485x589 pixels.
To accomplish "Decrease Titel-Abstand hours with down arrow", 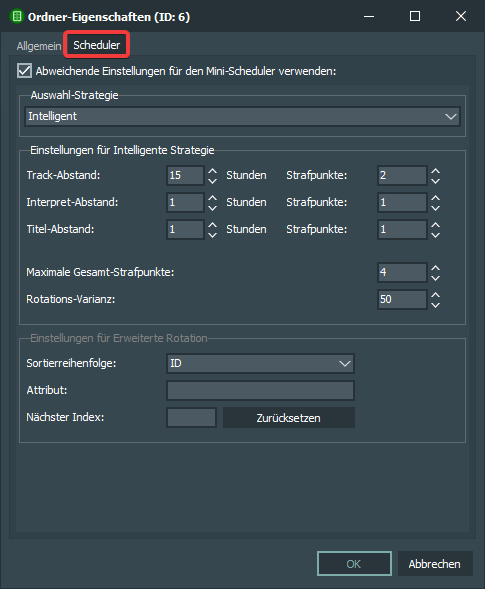I will (x=213, y=235).
